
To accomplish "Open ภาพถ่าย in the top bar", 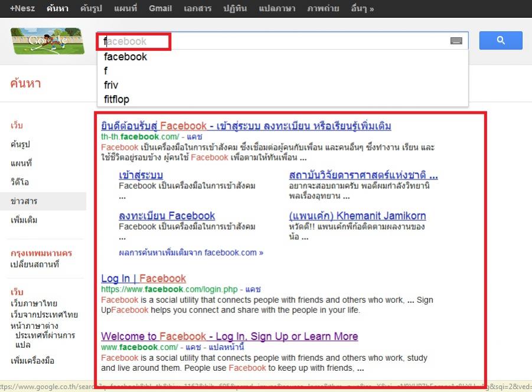I will pyautogui.click(x=323, y=8).
